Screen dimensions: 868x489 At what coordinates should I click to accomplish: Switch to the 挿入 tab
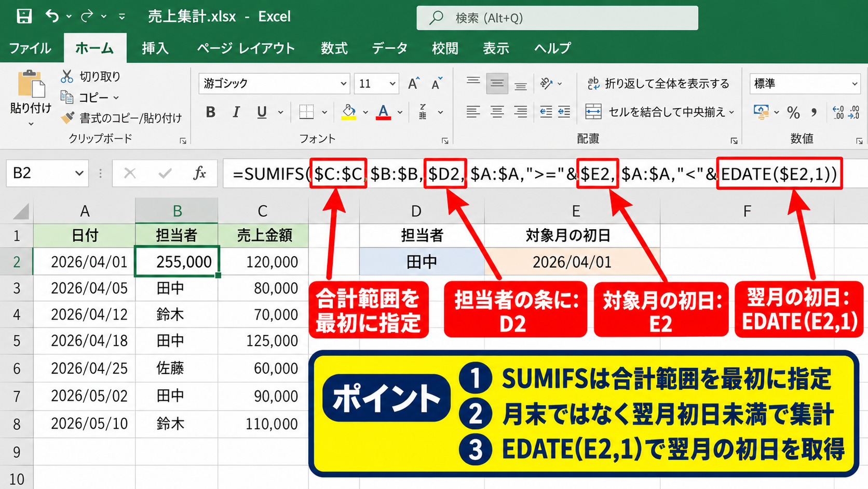click(x=155, y=48)
